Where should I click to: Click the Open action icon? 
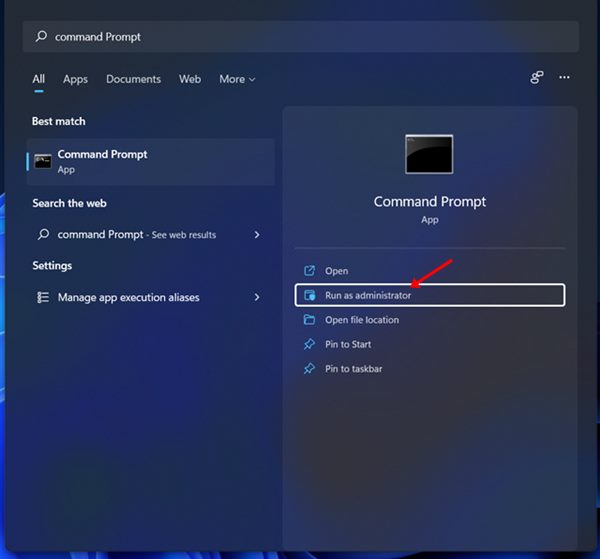pos(309,271)
